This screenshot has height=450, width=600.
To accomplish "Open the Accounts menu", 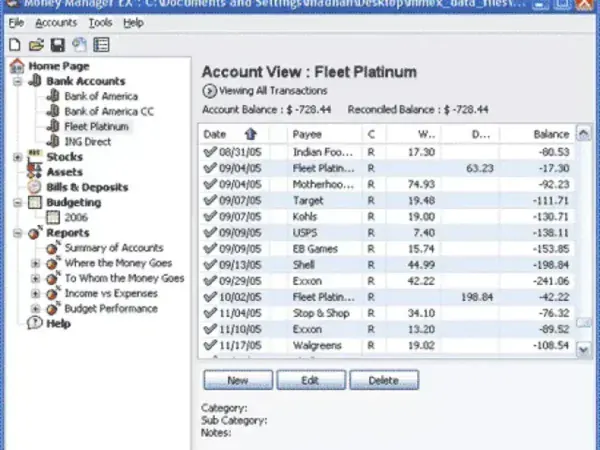I will [56, 22].
